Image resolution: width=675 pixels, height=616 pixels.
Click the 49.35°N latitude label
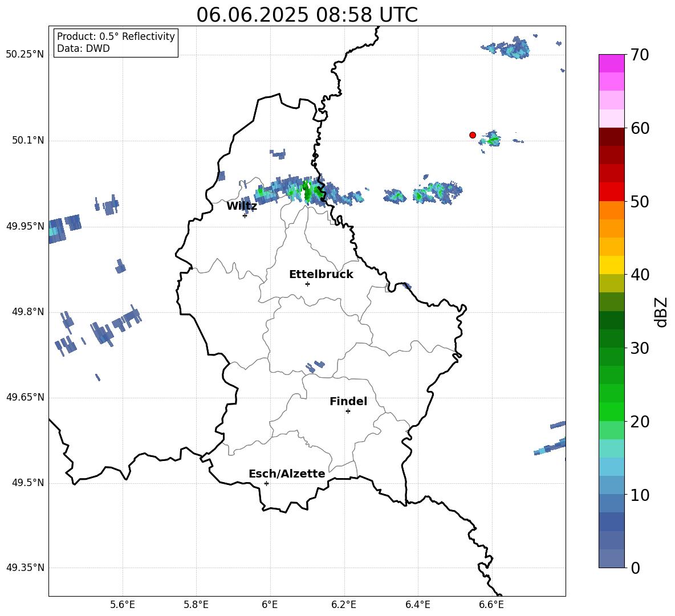[25, 568]
